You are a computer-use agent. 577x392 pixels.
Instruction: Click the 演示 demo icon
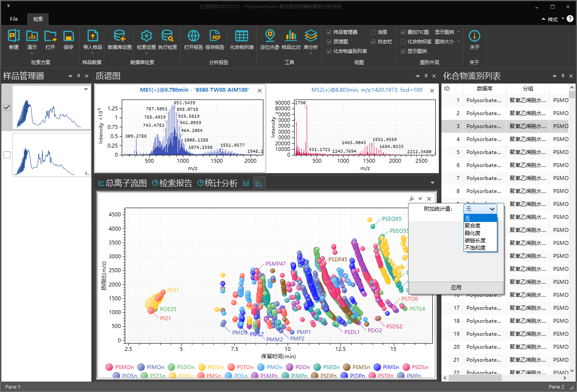tap(32, 36)
